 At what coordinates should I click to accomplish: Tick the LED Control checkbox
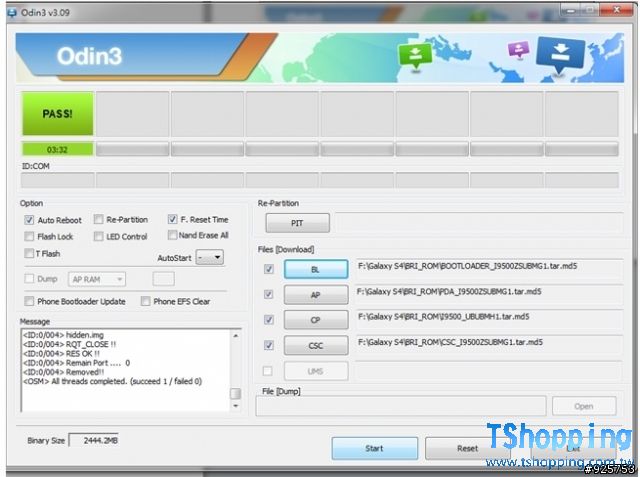click(x=98, y=236)
